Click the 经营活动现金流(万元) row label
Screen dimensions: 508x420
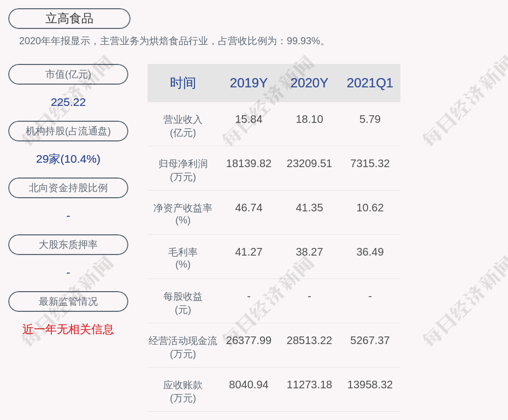[x=183, y=347]
